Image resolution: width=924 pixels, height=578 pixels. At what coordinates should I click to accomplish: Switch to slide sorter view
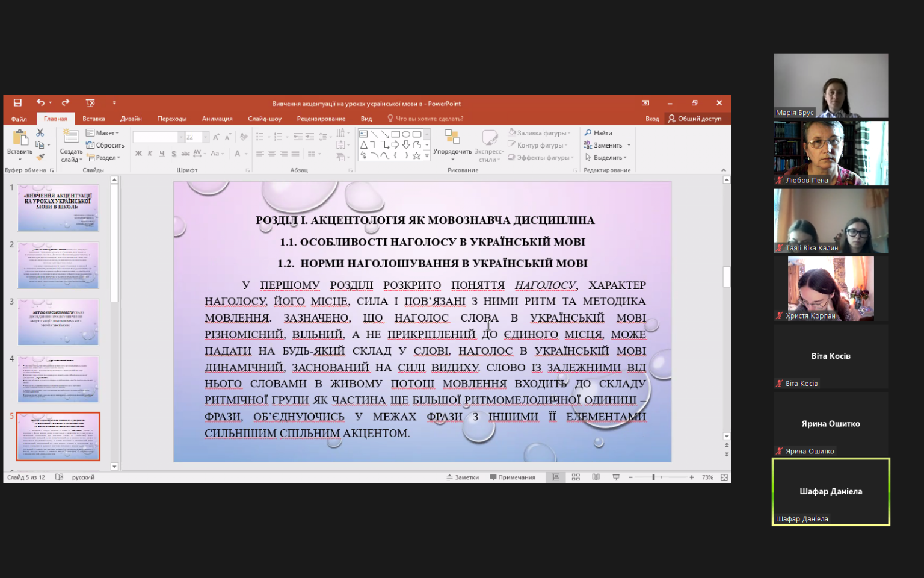coord(576,477)
